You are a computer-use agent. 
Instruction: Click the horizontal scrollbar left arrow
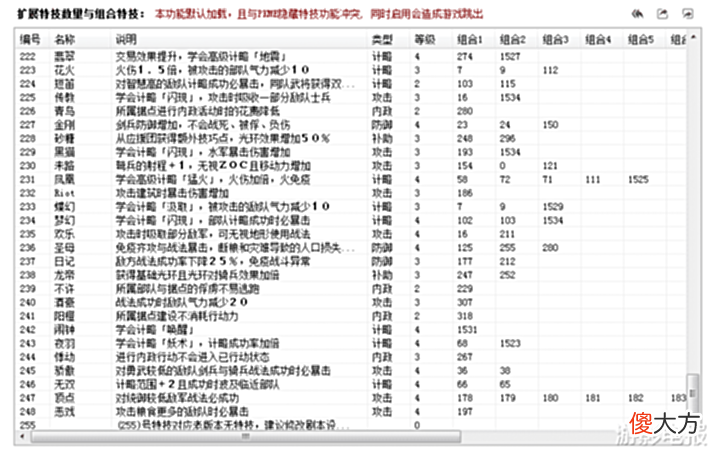click(x=22, y=436)
